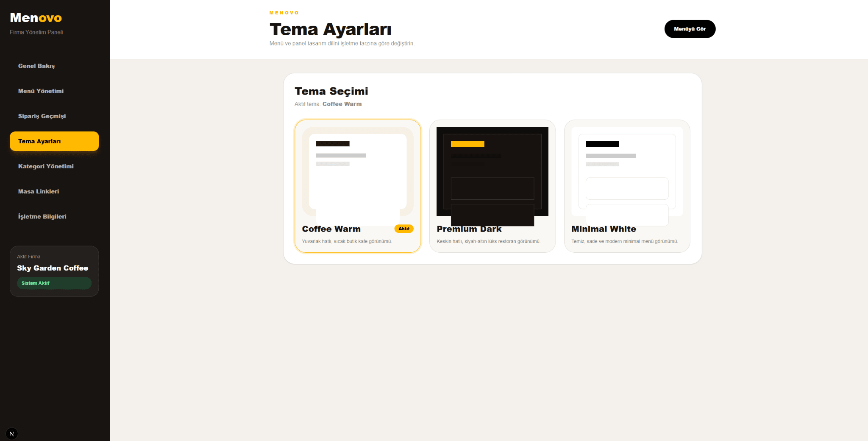Viewport: 868px width, 441px height.
Task: Select Tema Ayarları sidebar item
Action: [54, 141]
